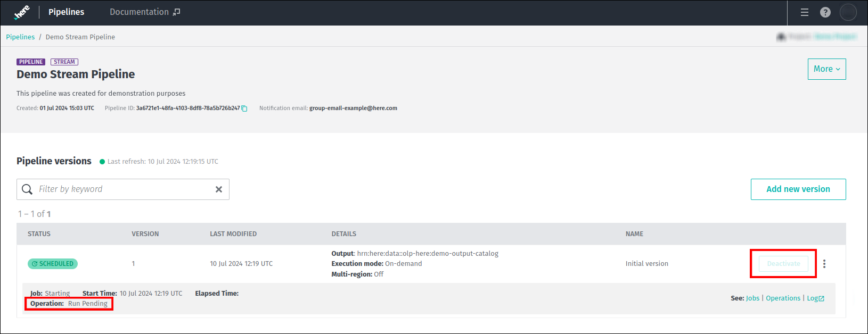The height and width of the screenshot is (334, 868).
Task: Click the STREAM tag label
Action: (x=64, y=62)
